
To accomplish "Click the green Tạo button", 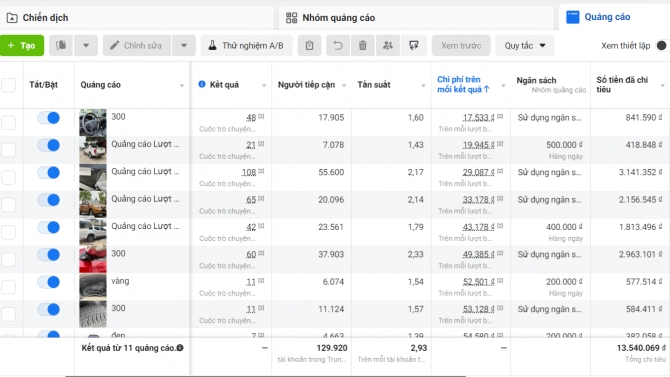I will [22, 45].
